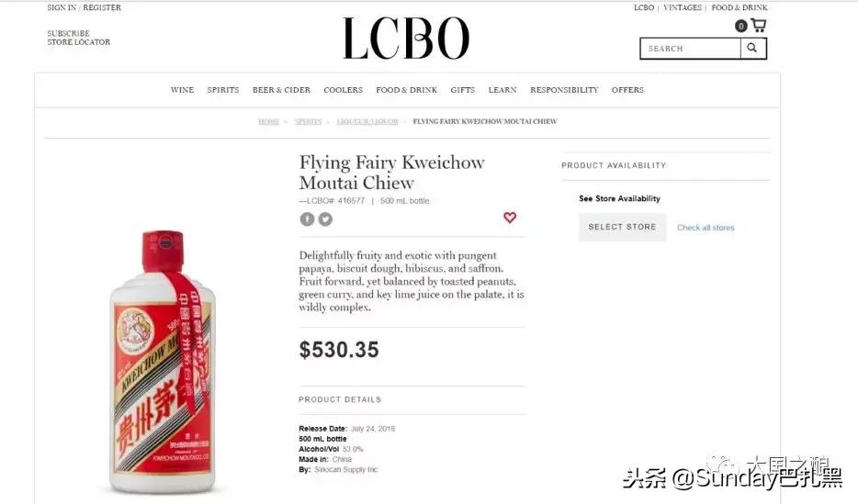Open the Beer & Cider menu
858x504 pixels.
tap(281, 90)
